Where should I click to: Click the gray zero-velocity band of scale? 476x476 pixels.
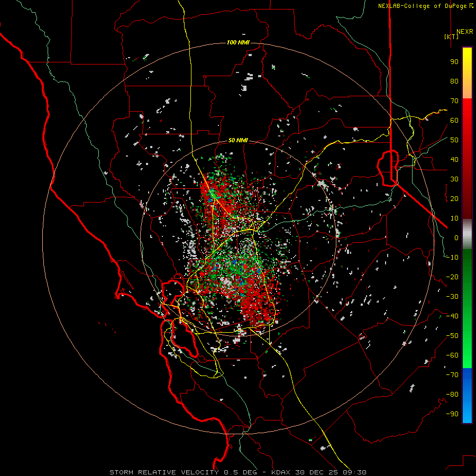467,234
